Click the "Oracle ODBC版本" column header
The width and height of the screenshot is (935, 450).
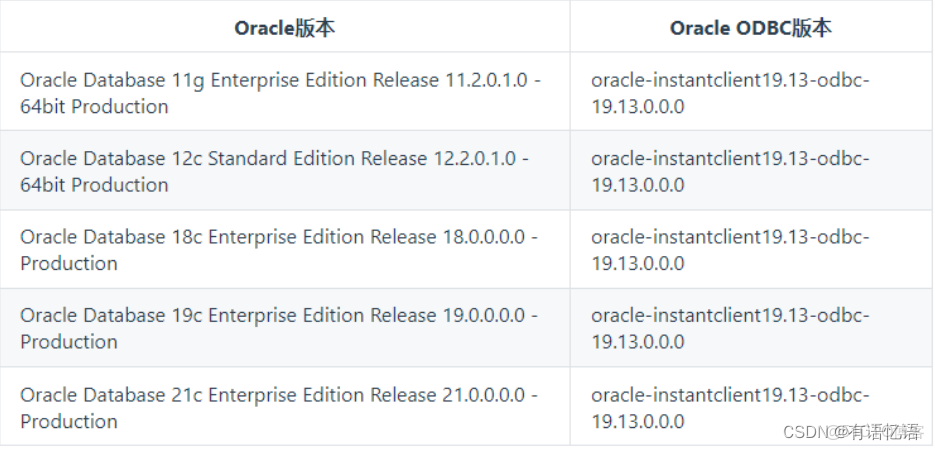(x=750, y=28)
